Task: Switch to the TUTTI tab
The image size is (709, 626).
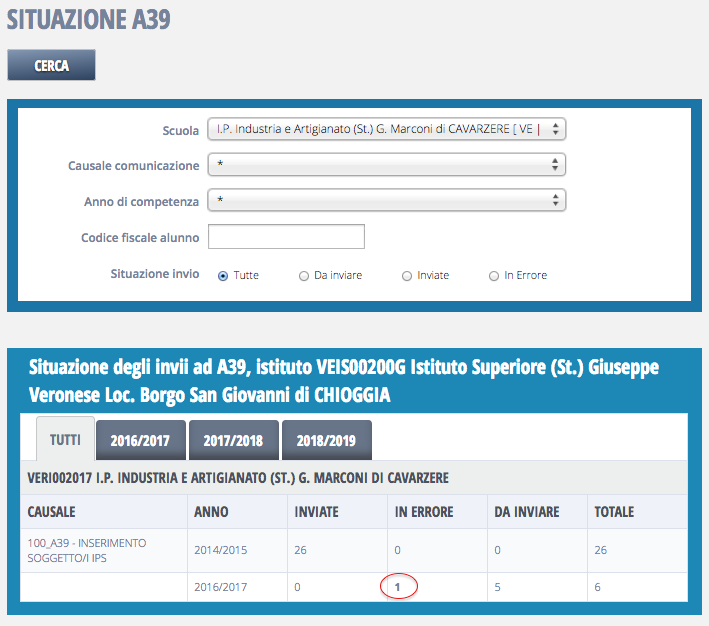Action: coord(65,440)
